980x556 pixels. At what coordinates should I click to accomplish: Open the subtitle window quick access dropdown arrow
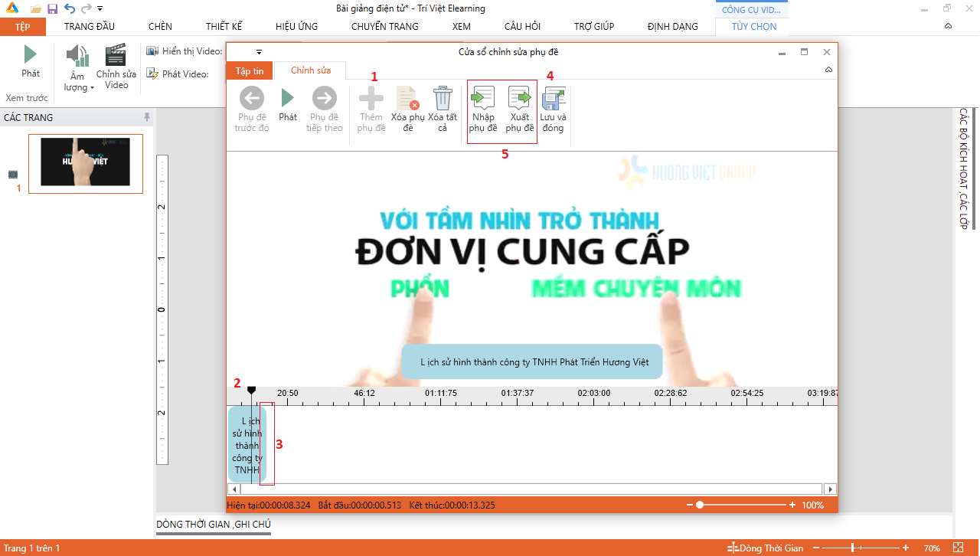coord(259,52)
